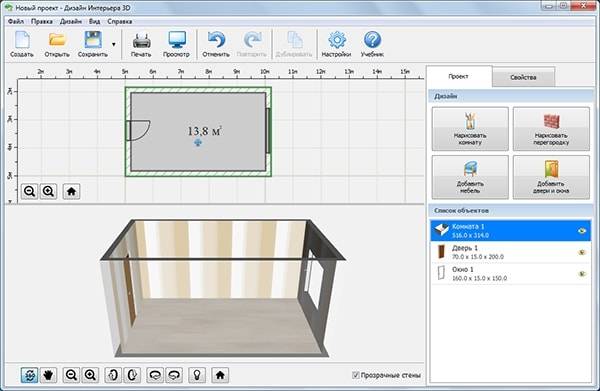Open the Дизайн menu

click(x=71, y=21)
